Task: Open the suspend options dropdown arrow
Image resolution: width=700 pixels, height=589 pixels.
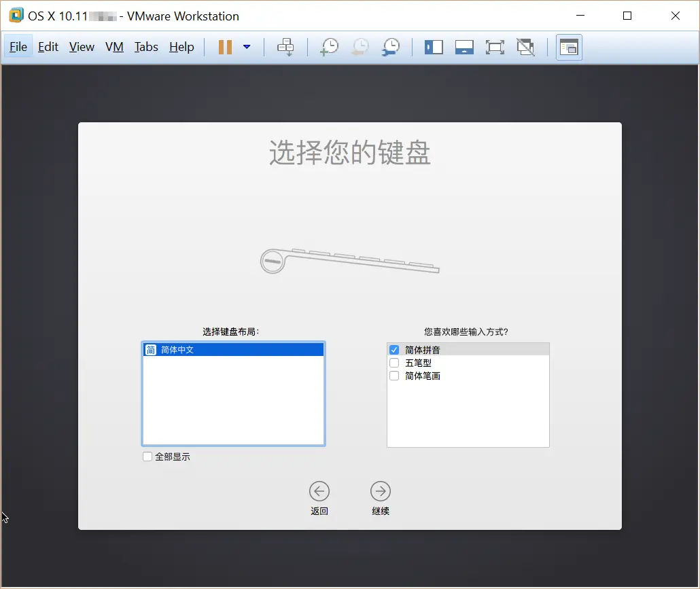Action: [x=246, y=47]
